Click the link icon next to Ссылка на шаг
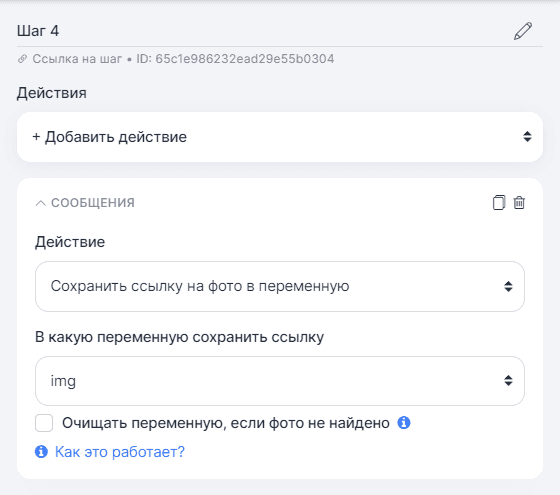 coord(22,59)
